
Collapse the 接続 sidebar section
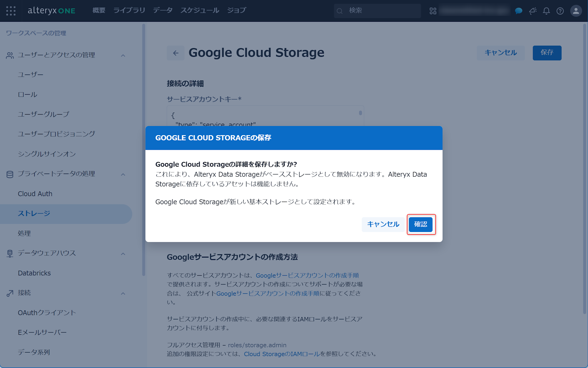[x=123, y=293]
